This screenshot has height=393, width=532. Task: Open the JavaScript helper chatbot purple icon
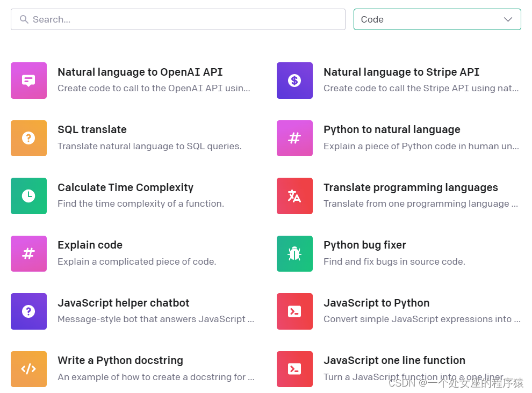[x=28, y=311]
